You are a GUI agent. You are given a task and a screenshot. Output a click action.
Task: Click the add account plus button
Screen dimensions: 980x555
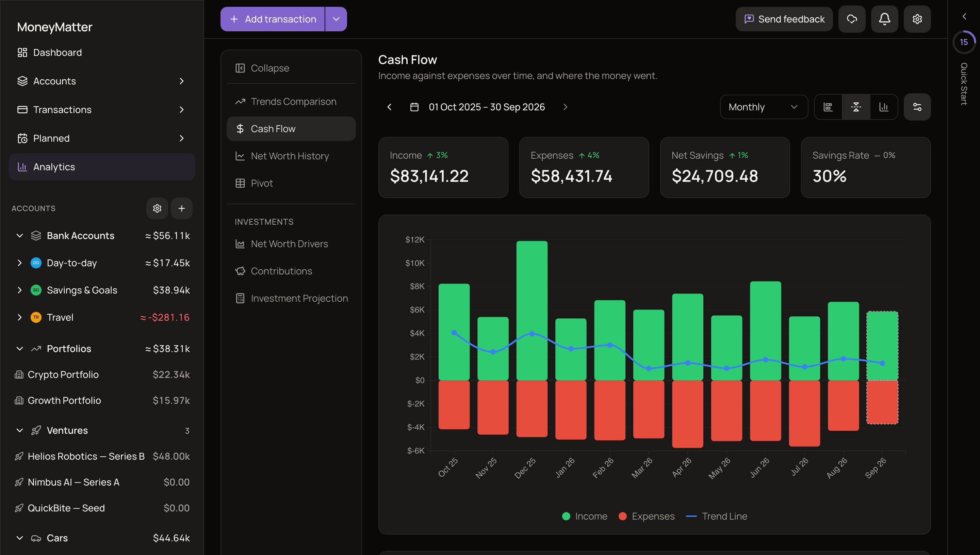(x=182, y=208)
